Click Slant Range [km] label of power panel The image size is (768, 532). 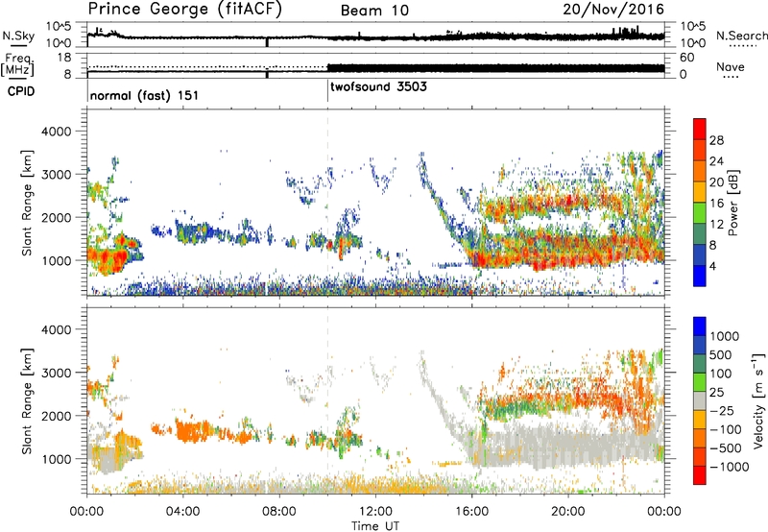tap(27, 203)
